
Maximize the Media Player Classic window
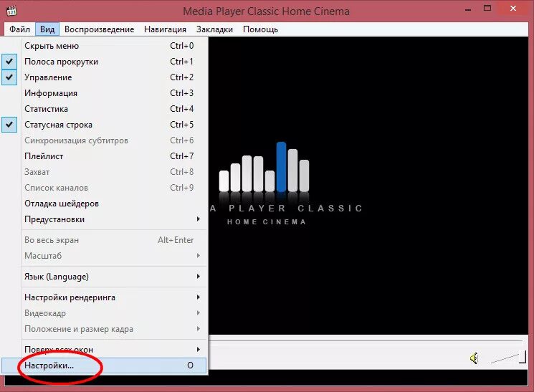(x=487, y=9)
